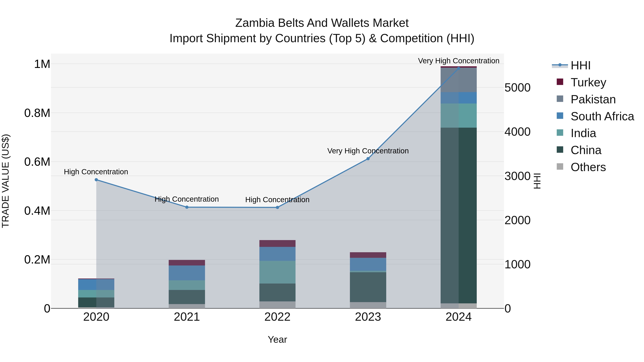Toggle the Others legend entry
Image resolution: width=644 pixels, height=362 pixels.
pos(581,167)
